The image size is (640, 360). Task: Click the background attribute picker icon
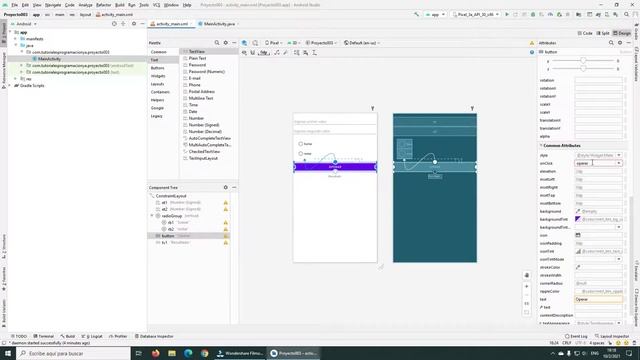click(x=578, y=211)
